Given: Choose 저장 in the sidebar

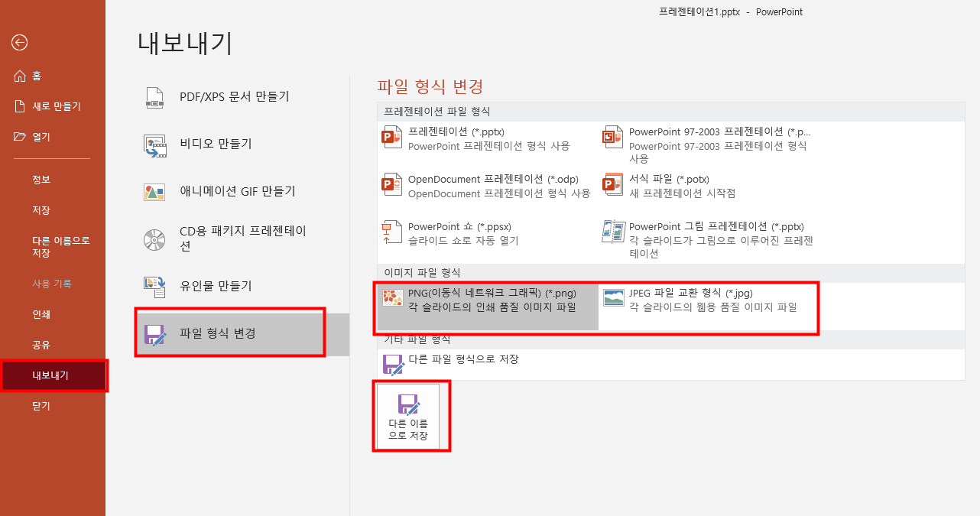Looking at the screenshot, I should (x=53, y=210).
